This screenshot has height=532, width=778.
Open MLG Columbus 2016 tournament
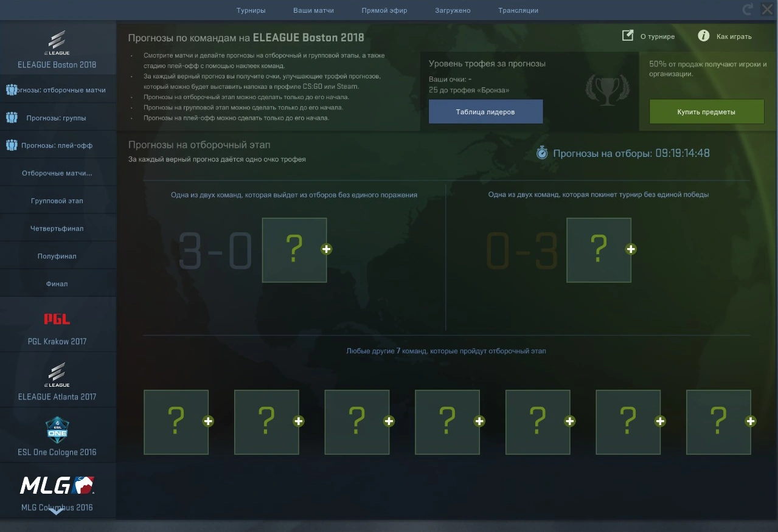[x=58, y=491]
